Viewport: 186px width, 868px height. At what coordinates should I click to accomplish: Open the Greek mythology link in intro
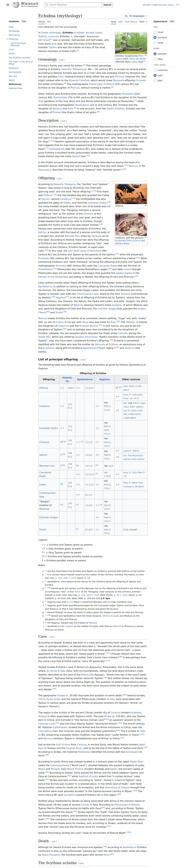(51, 33)
